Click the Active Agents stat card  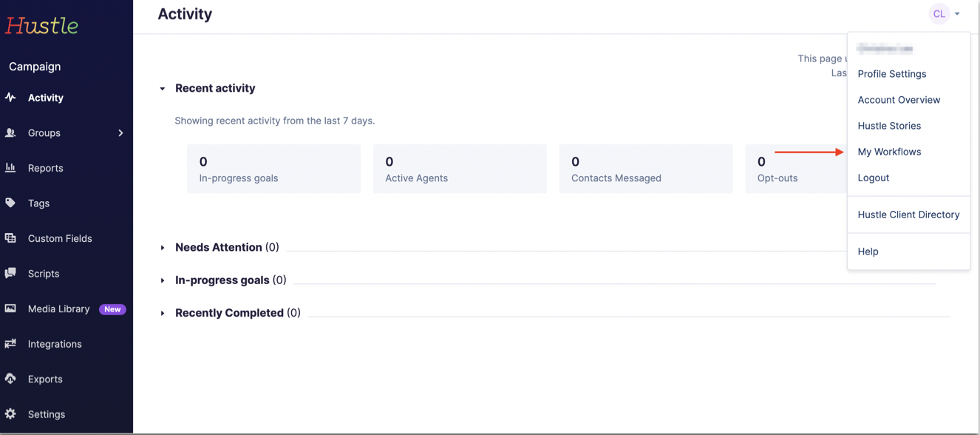460,169
